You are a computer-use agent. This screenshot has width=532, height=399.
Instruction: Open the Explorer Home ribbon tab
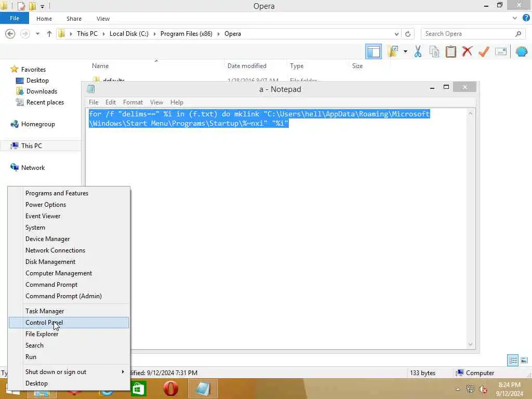44,19
